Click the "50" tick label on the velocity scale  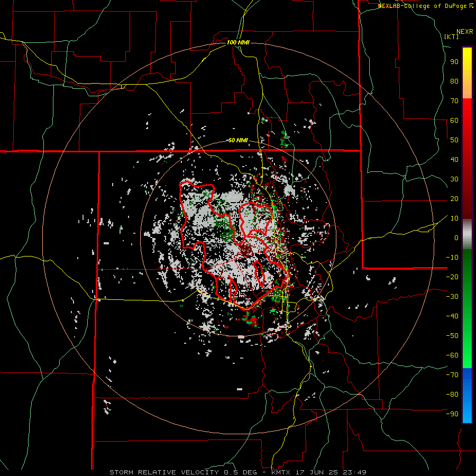[454, 140]
